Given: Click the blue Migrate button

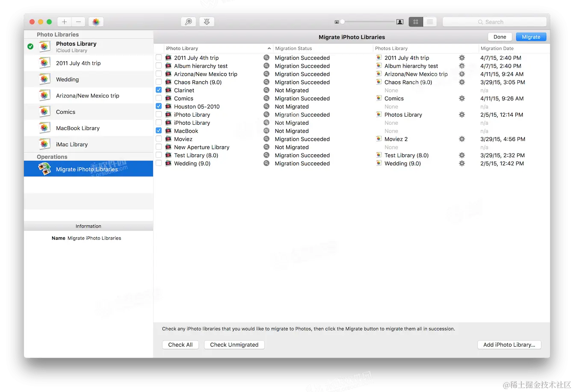Looking at the screenshot, I should (531, 37).
